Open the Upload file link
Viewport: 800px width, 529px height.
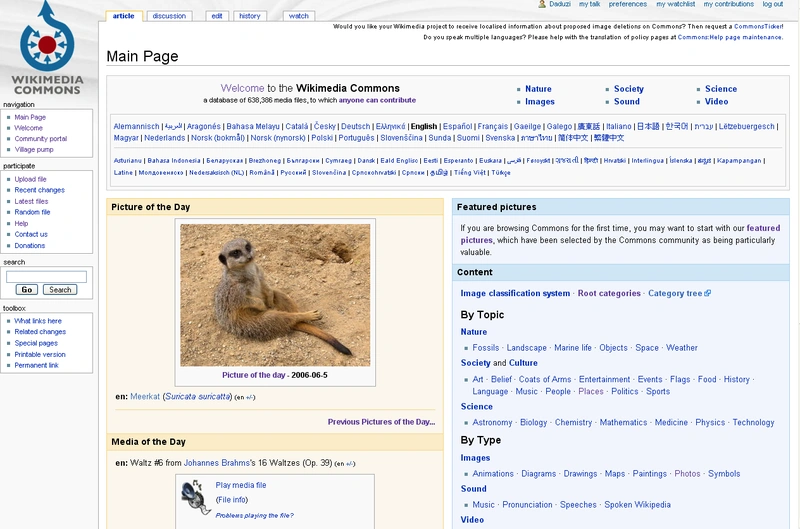(30, 180)
